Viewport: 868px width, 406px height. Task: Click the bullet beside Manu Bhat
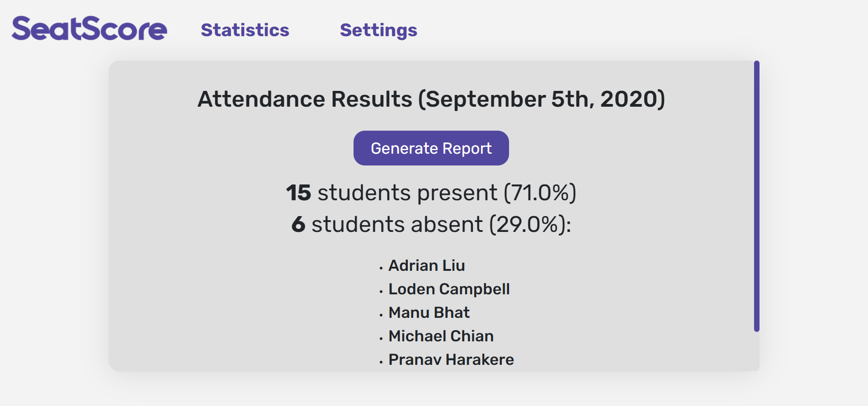point(381,315)
